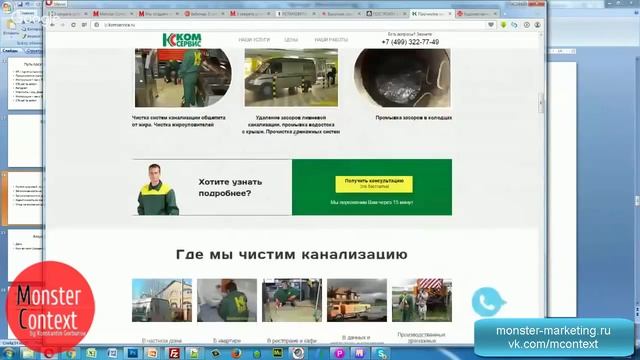
Task: Select the first slide thumbnail in PowerPoint
Action: (25, 84)
